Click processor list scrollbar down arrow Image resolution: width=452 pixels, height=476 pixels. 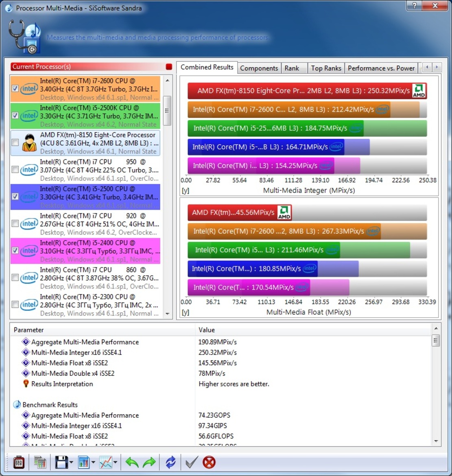168,314
